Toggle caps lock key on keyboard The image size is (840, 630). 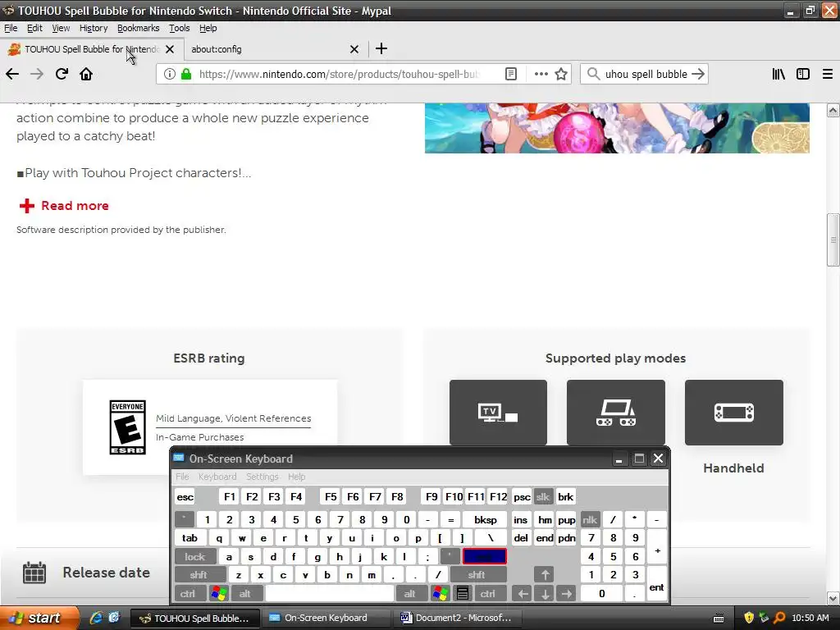click(x=195, y=557)
